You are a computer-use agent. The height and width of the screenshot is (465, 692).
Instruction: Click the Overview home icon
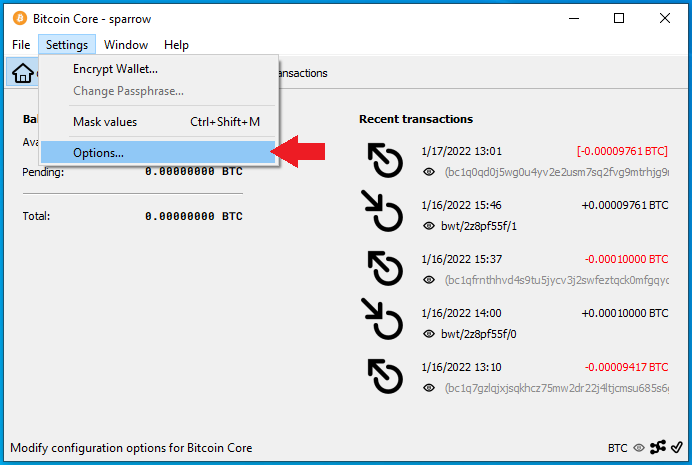23,73
